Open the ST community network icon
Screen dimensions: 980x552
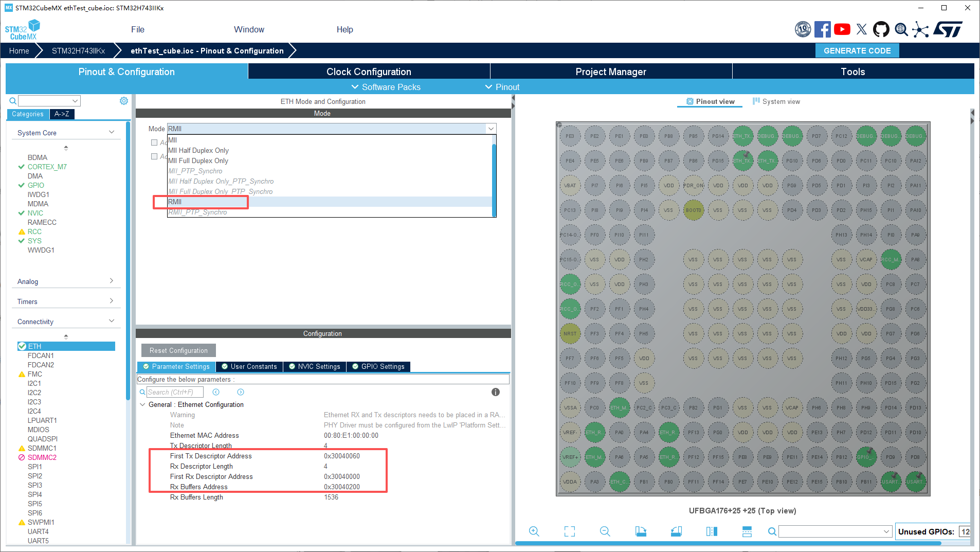[920, 29]
